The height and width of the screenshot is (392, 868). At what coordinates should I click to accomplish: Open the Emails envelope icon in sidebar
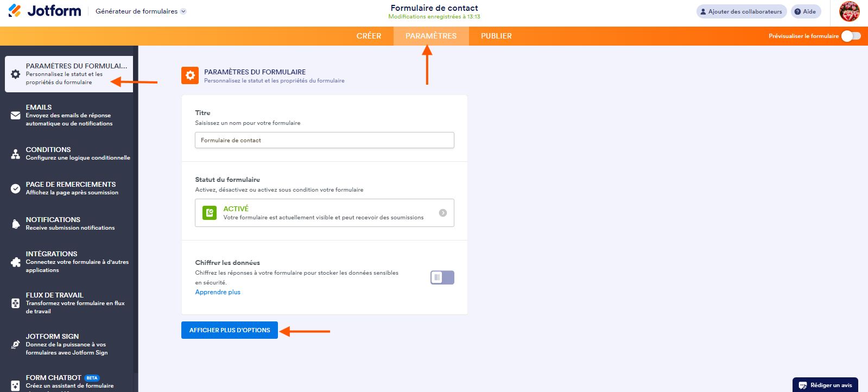[x=16, y=116]
